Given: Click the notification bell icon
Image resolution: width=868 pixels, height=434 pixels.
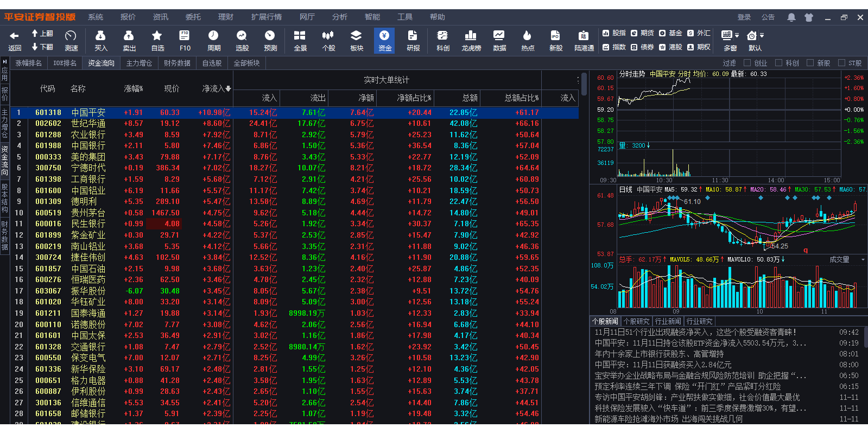Looking at the screenshot, I should click(791, 17).
